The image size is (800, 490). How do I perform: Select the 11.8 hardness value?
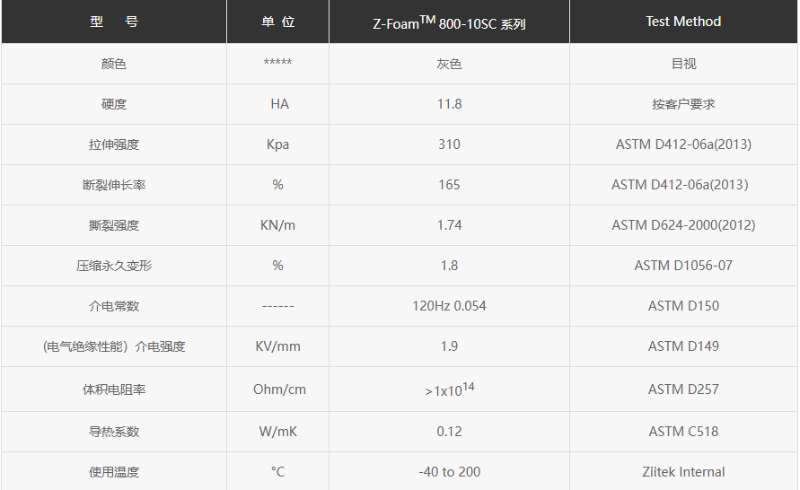coord(449,104)
